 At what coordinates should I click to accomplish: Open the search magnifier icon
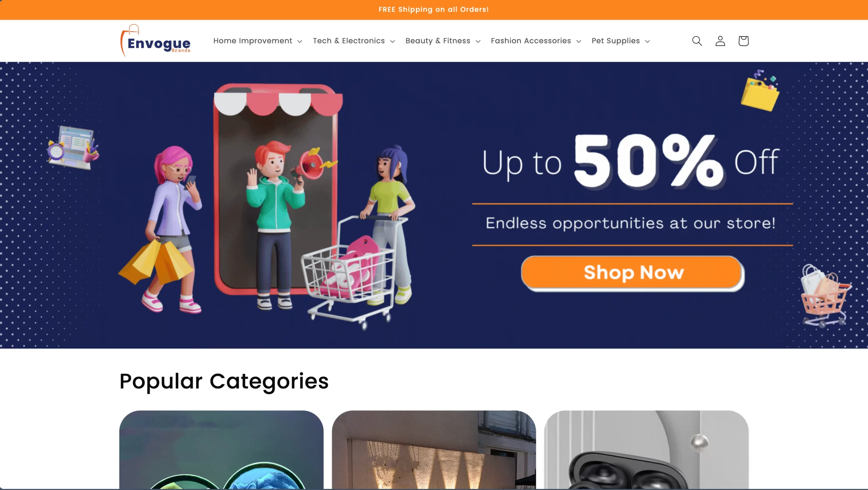[697, 41]
